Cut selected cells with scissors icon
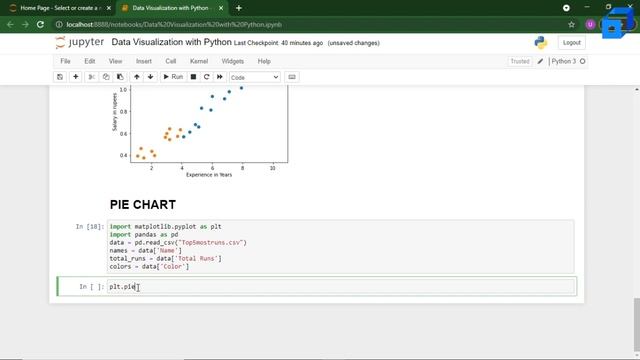Screen dimensions: 640x360 click(91, 77)
